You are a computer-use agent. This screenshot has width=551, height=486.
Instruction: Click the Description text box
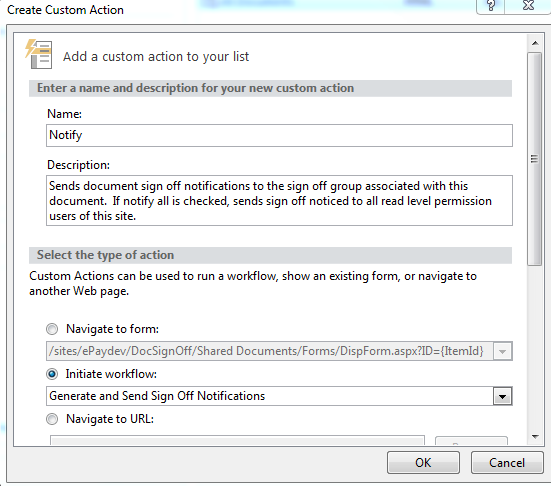click(x=279, y=201)
